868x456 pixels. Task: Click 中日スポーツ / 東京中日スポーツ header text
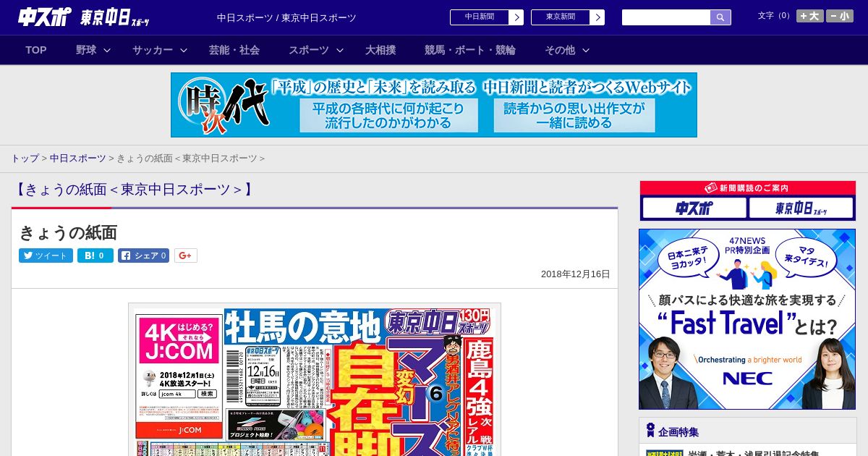[286, 17]
